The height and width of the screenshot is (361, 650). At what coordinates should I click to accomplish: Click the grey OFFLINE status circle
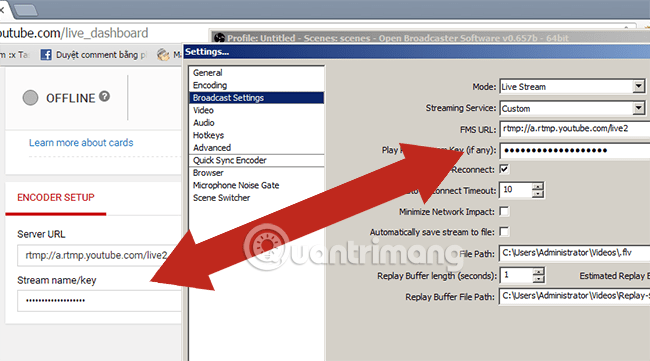(30, 98)
